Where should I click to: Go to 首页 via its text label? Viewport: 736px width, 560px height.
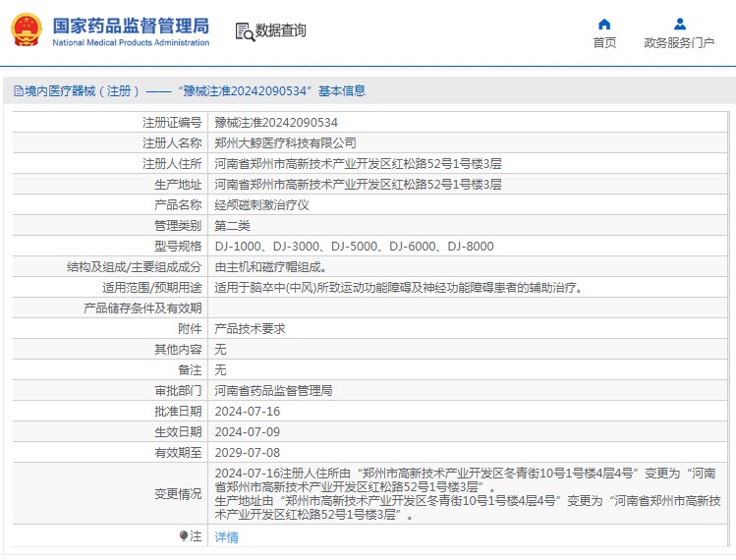pyautogui.click(x=604, y=42)
